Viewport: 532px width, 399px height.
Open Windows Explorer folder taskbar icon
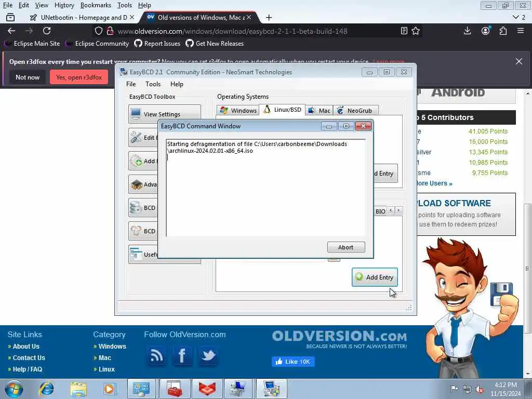click(79, 389)
